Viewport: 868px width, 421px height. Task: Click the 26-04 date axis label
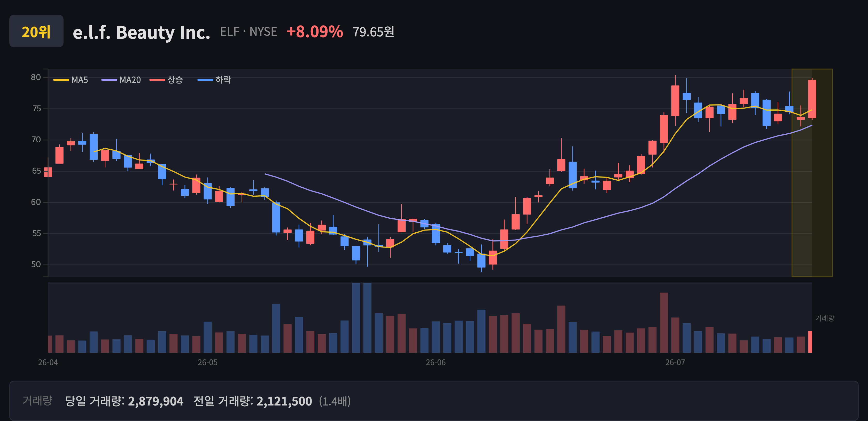(x=48, y=363)
